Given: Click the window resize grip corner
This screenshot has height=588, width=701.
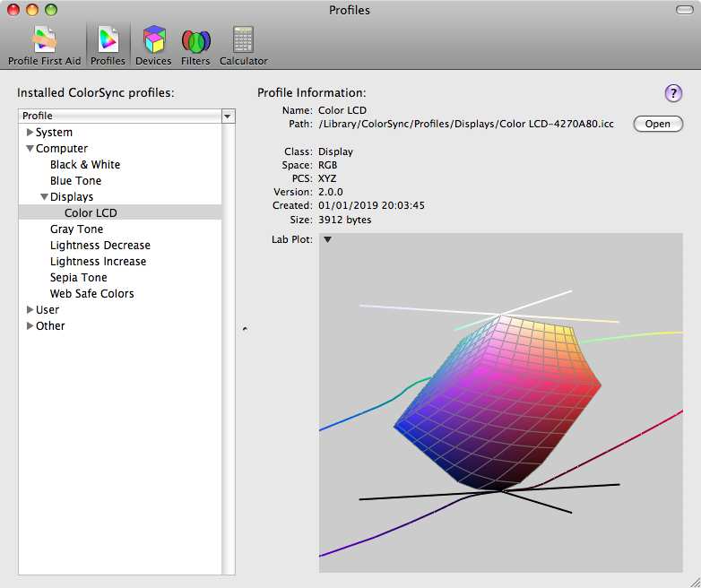Looking at the screenshot, I should point(695,582).
